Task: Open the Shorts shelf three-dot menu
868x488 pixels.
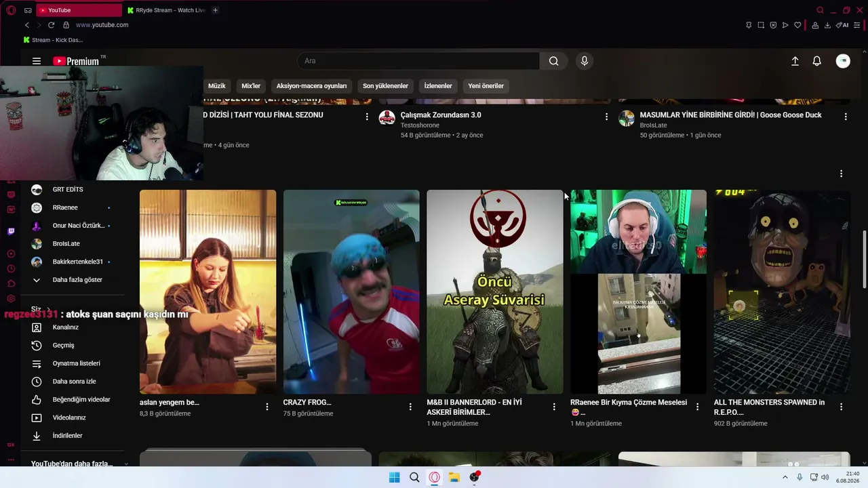Action: tap(841, 174)
